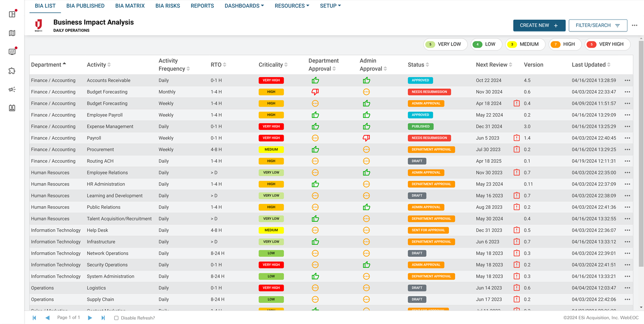Viewport: 644px width, 324px height.
Task: Open the Resources dropdown menu
Action: 292,6
